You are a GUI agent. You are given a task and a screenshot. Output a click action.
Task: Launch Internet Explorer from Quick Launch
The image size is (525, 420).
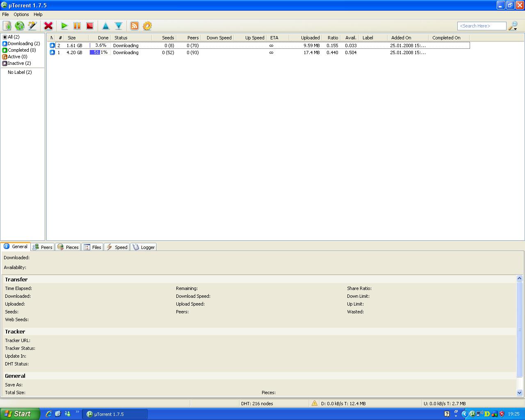point(49,414)
